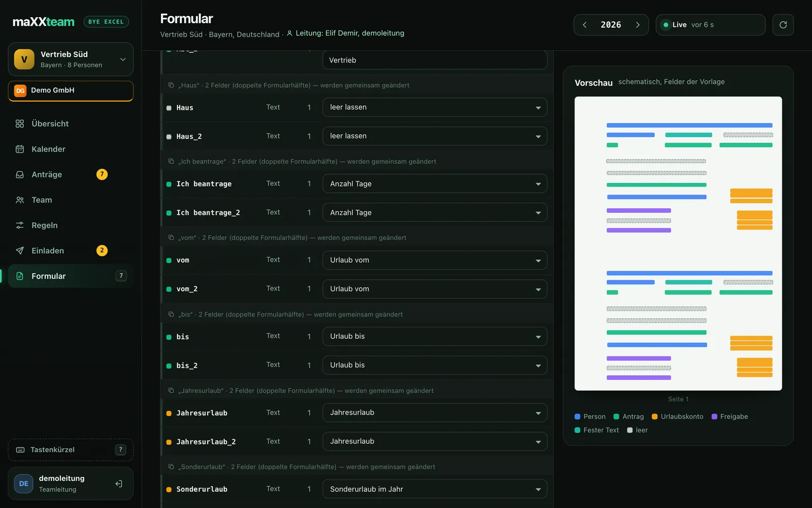
Task: Open the Anträge menu item
Action: tap(71, 174)
